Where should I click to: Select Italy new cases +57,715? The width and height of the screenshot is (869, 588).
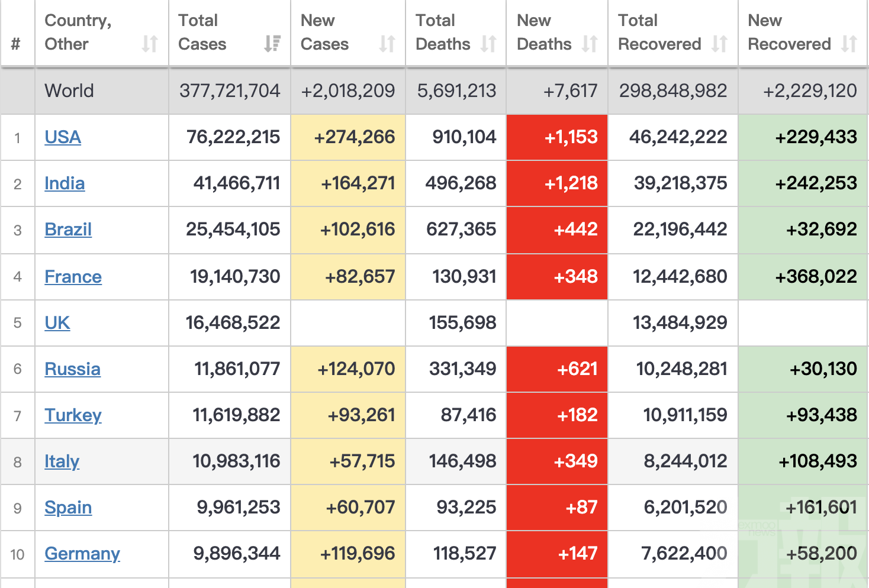click(362, 461)
